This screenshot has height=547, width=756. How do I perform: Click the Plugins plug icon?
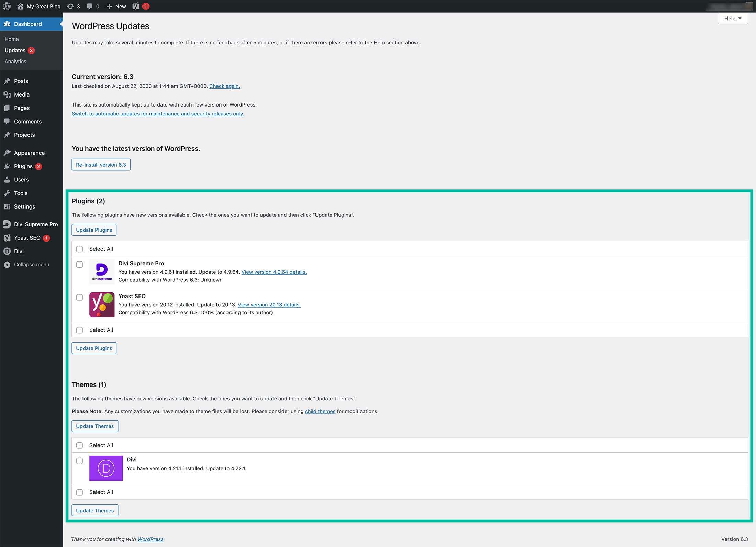(x=7, y=166)
